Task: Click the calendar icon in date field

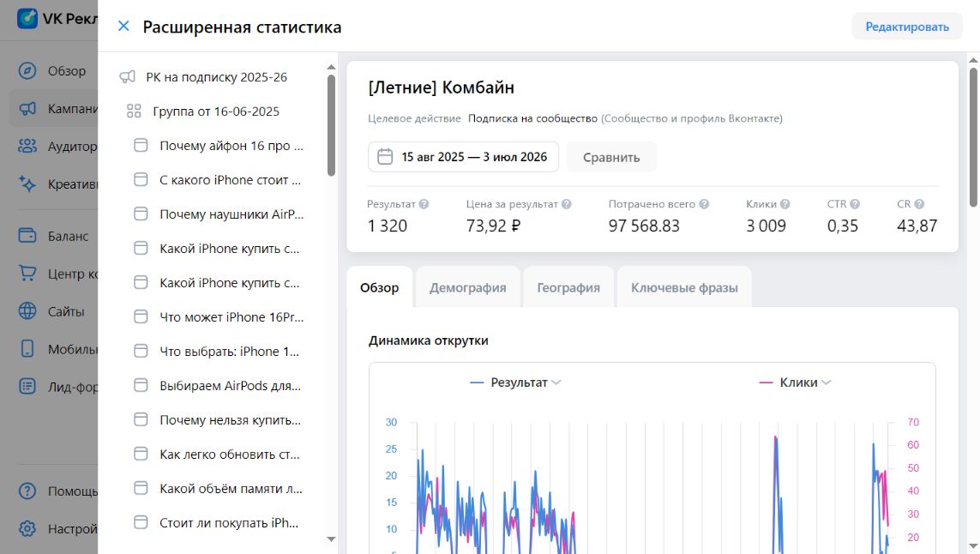Action: tap(385, 157)
